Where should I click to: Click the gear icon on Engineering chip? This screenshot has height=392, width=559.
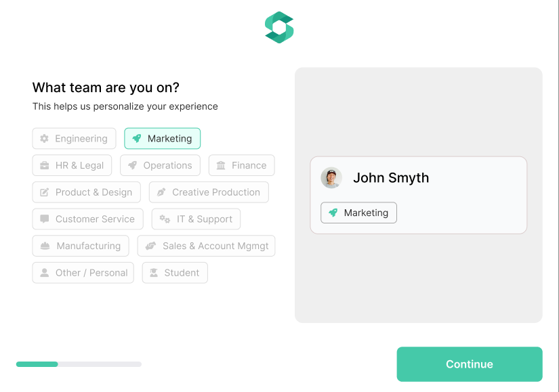(x=44, y=138)
